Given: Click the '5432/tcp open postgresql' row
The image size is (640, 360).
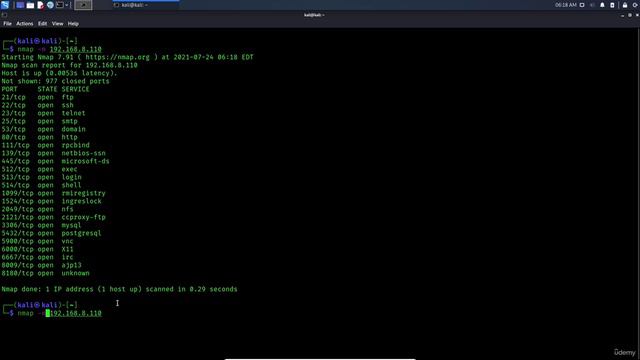Looking at the screenshot, I should pos(51,233).
